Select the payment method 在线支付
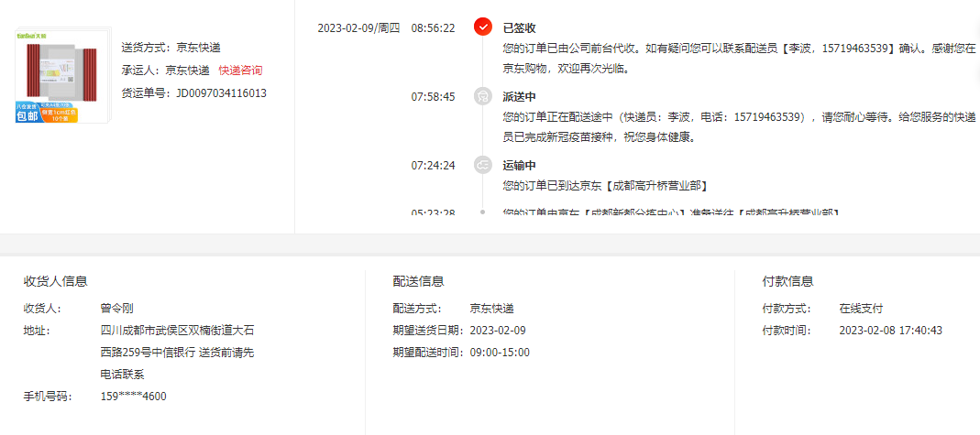This screenshot has height=435, width=980. pyautogui.click(x=861, y=309)
